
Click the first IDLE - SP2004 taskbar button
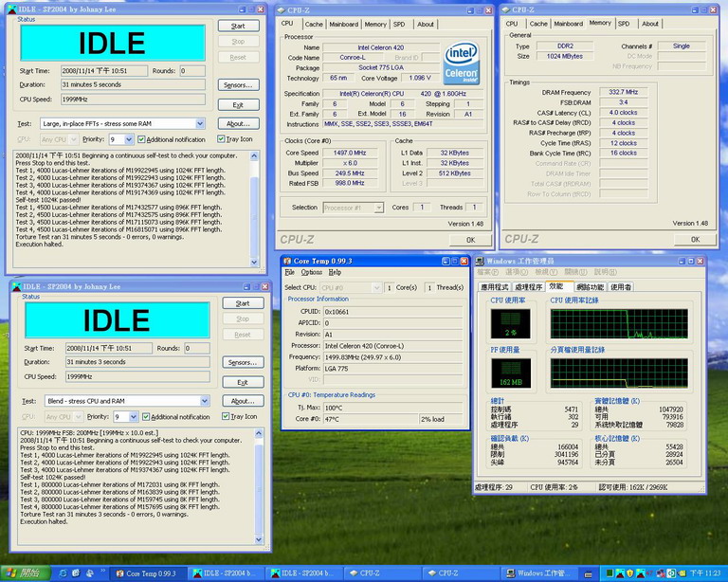(x=227, y=573)
